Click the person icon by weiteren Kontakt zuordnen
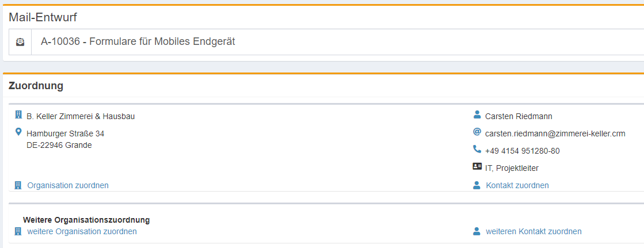Image resolution: width=644 pixels, height=248 pixels. click(x=477, y=231)
